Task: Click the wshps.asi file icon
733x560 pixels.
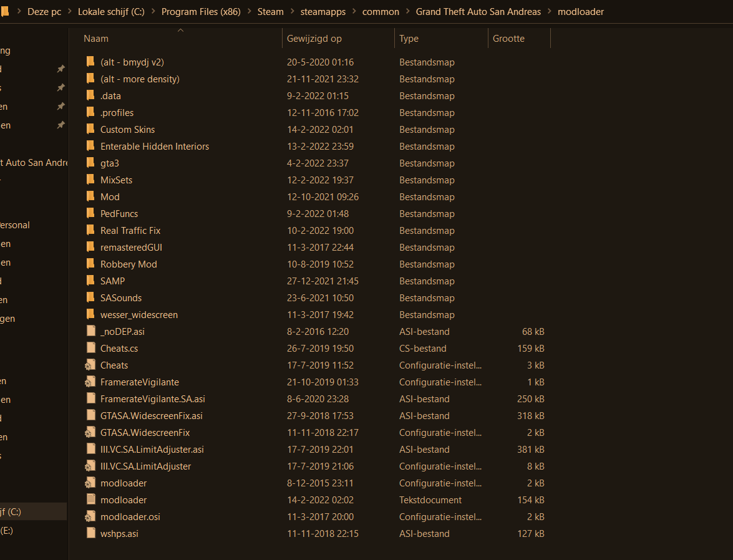Action: 91,533
